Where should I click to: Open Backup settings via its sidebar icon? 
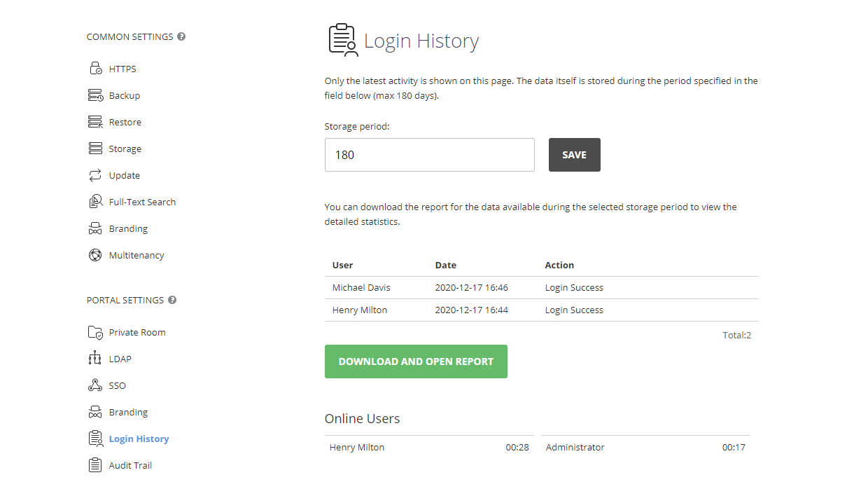[x=95, y=95]
